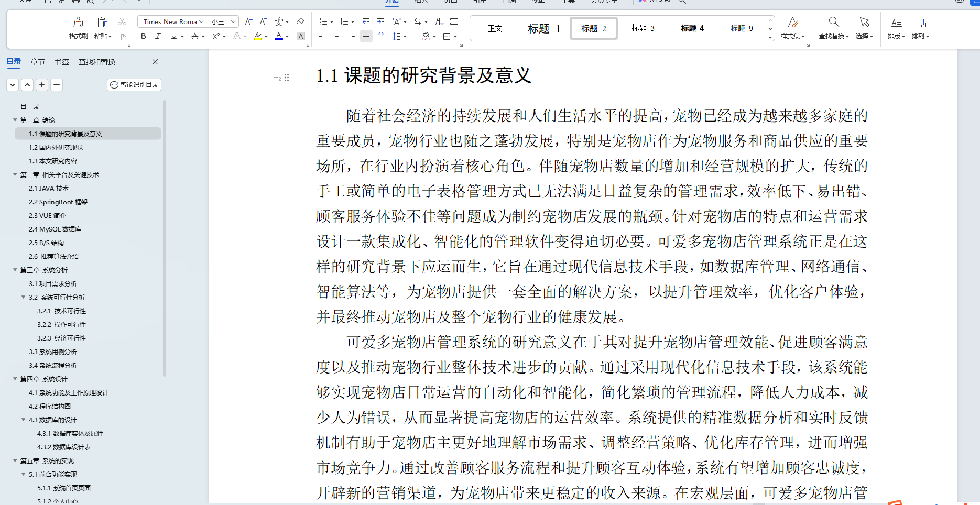The height and width of the screenshot is (505, 980).
Task: Decrease font size with A- icon
Action: (264, 21)
